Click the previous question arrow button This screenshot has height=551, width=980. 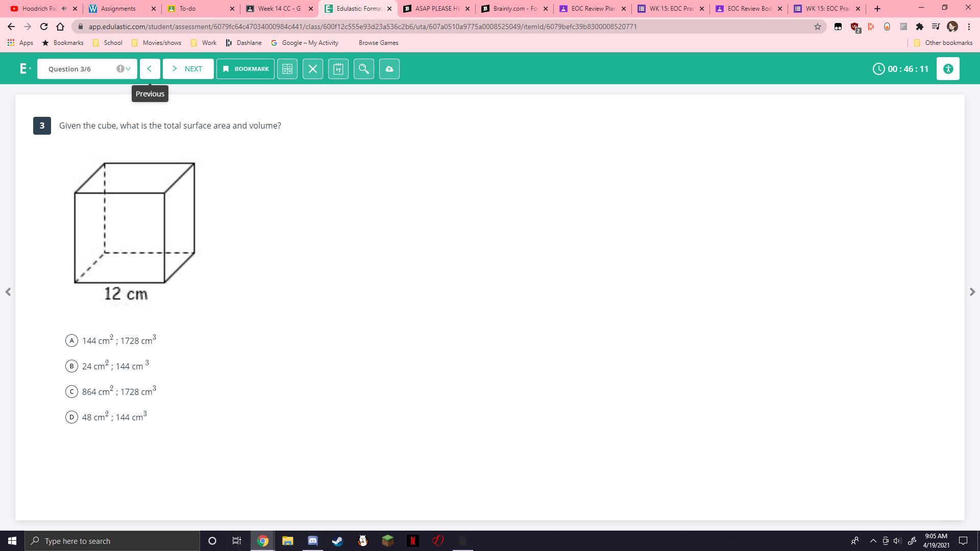click(150, 69)
